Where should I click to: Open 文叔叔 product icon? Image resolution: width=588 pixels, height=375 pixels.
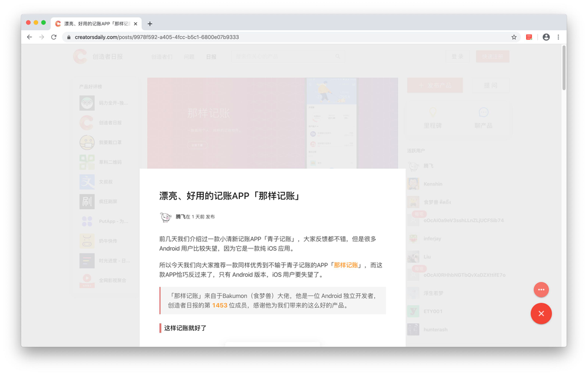(x=87, y=182)
